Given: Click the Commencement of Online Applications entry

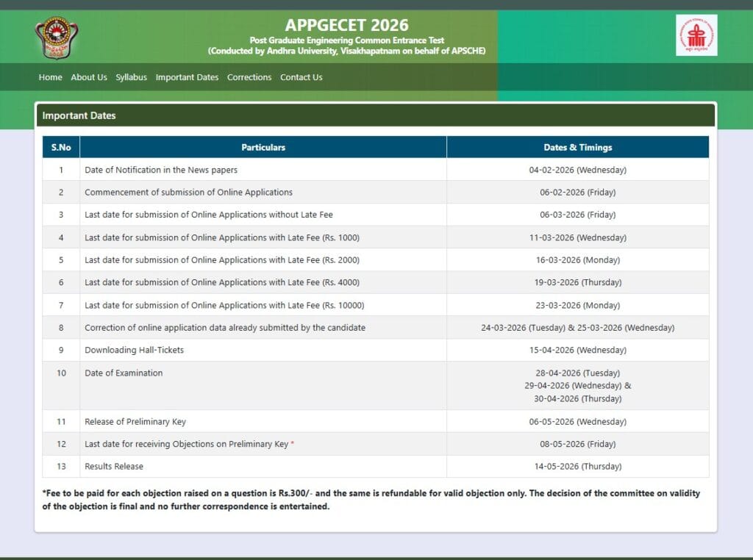Looking at the screenshot, I should point(188,193).
